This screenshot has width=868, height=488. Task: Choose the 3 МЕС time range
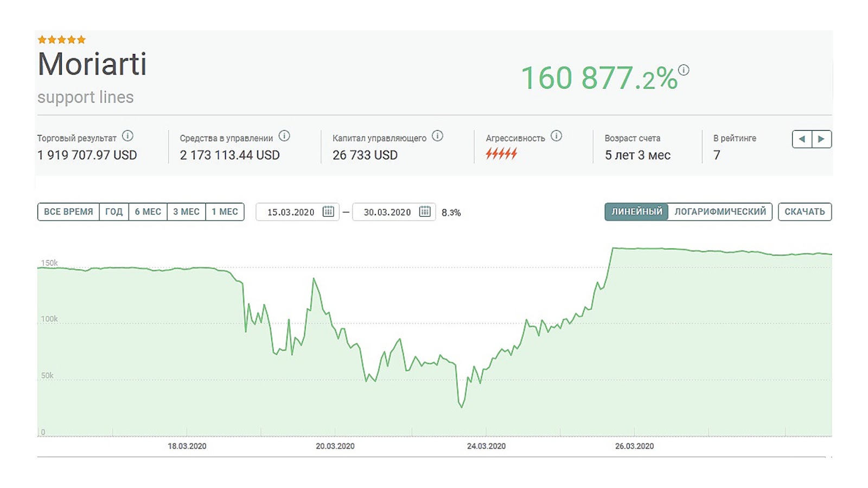[x=186, y=211]
